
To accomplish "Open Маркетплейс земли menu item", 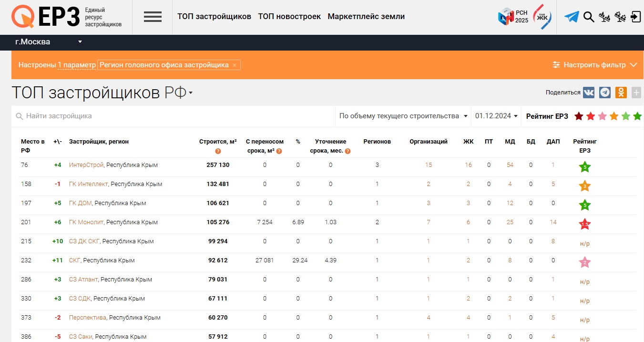I will pyautogui.click(x=366, y=16).
